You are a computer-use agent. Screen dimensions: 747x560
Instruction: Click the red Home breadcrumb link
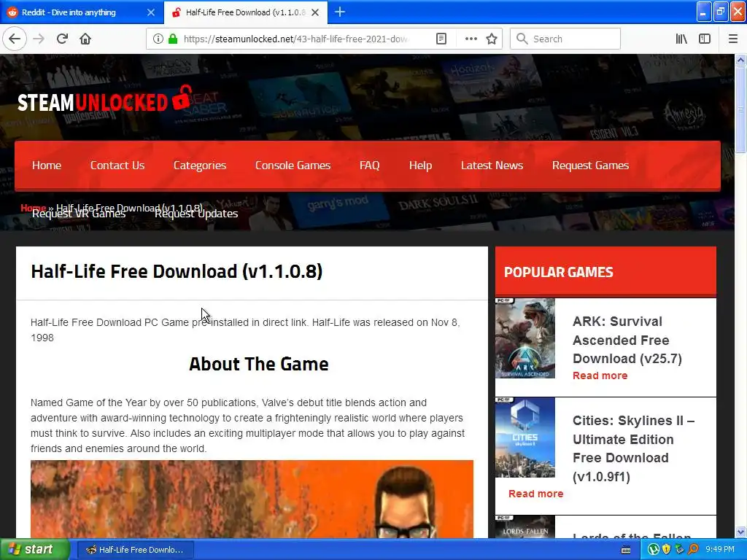click(33, 208)
